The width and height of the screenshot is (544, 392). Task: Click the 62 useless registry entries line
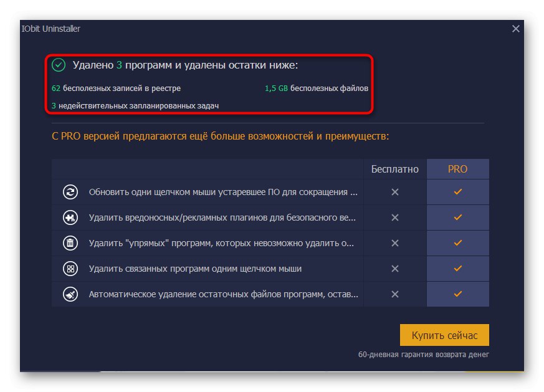pos(116,88)
